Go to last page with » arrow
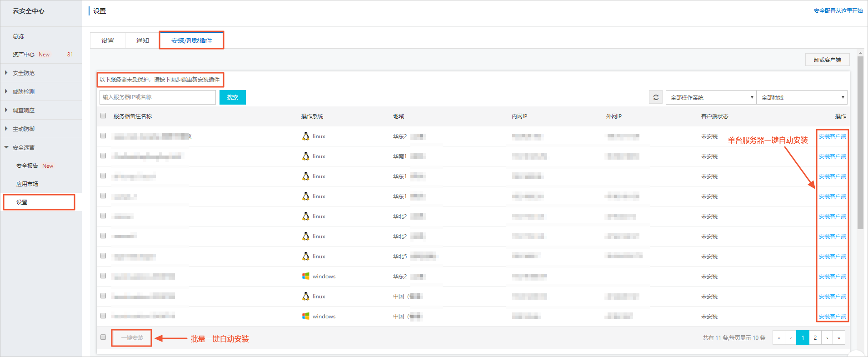The height and width of the screenshot is (357, 868). pos(839,337)
